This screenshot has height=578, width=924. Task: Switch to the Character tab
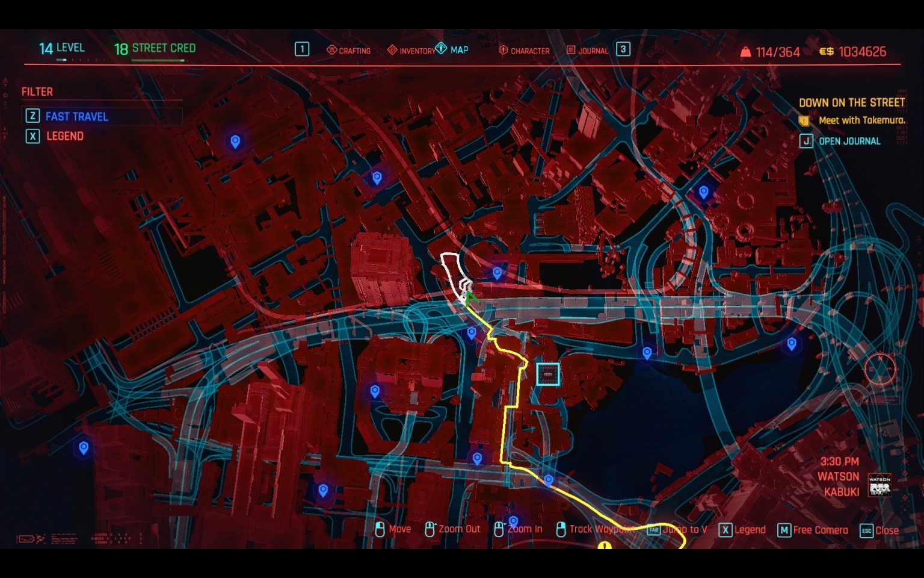click(x=504, y=51)
